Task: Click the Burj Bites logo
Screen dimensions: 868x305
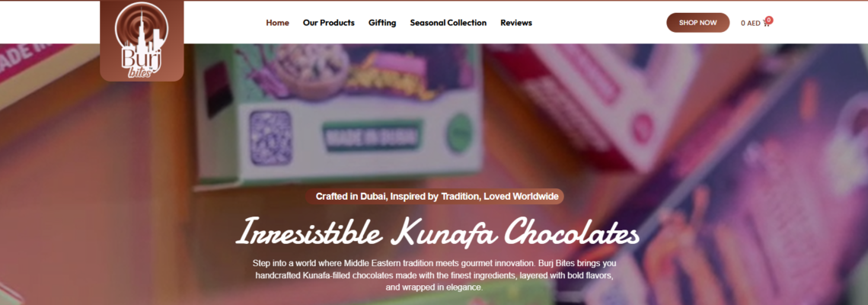Action: [x=142, y=40]
